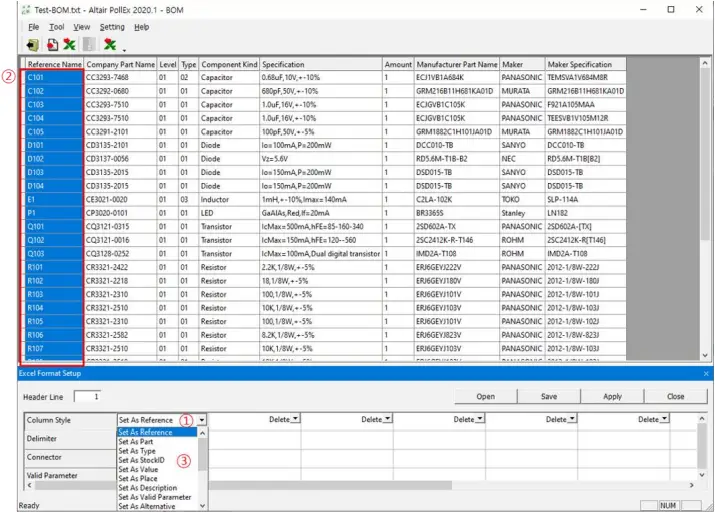The width and height of the screenshot is (715, 513).
Task: Click the Save button
Action: click(x=549, y=396)
